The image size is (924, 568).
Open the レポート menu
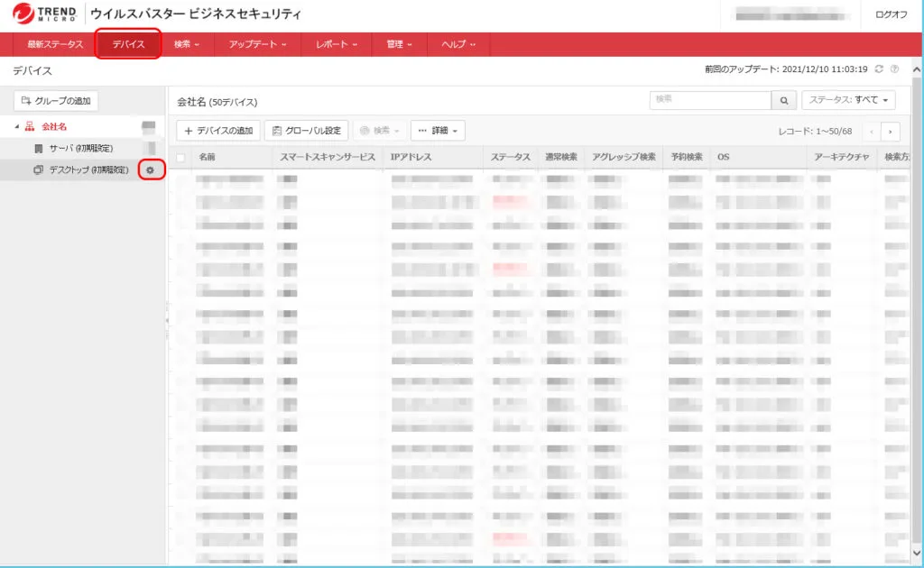[336, 44]
